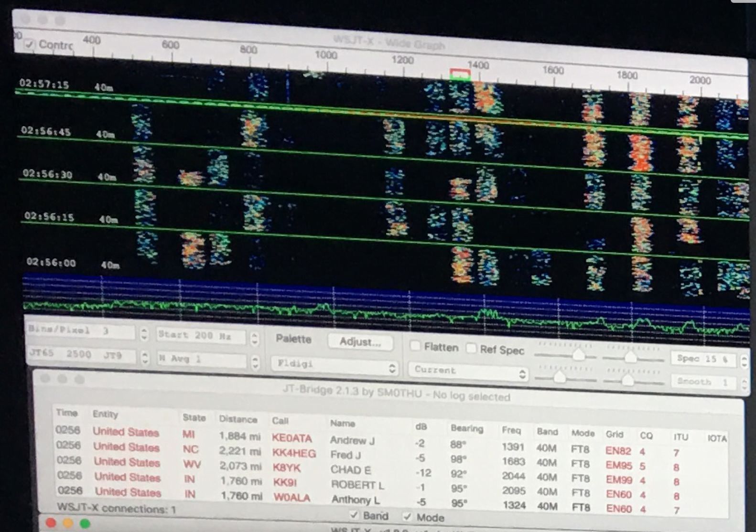
Task: Sort JT-Bridge table by Entity column
Action: pyautogui.click(x=105, y=414)
